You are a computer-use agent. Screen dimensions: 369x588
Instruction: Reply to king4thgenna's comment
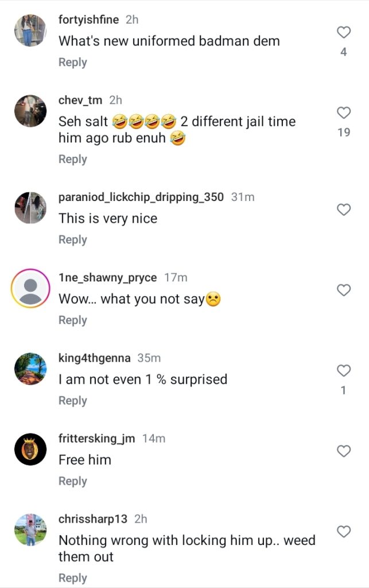pos(72,400)
